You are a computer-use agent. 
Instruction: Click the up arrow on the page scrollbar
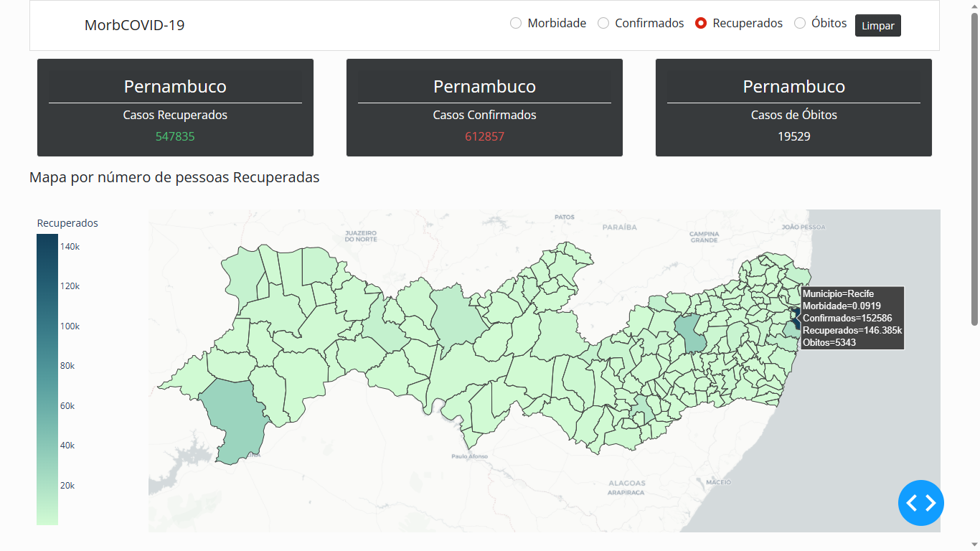tap(974, 6)
